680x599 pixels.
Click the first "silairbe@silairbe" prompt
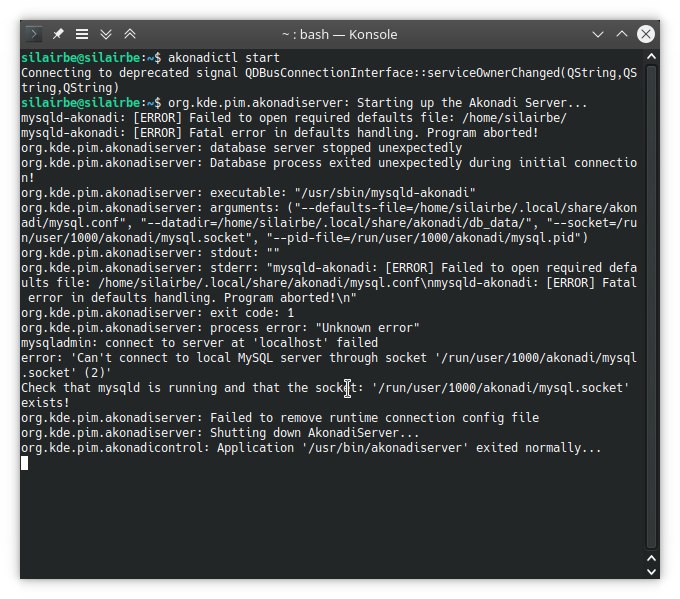[x=81, y=58]
